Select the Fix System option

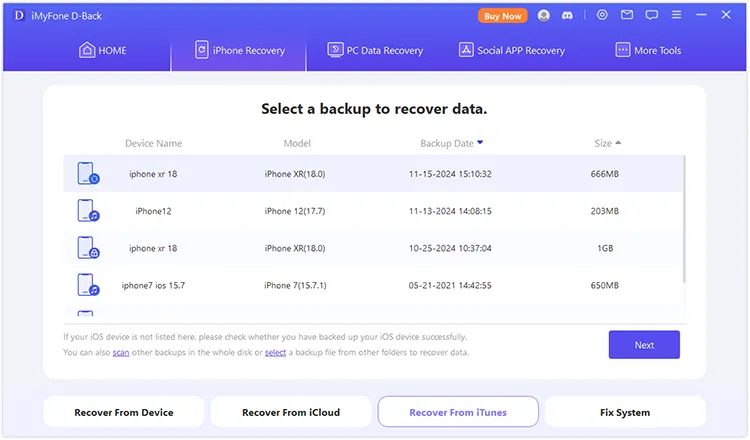pyautogui.click(x=625, y=412)
